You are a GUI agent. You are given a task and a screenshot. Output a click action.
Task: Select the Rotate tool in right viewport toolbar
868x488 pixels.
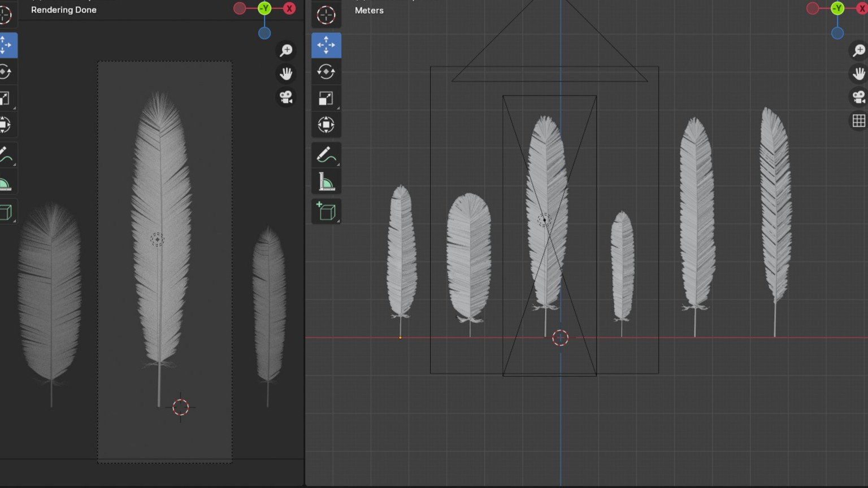click(326, 72)
